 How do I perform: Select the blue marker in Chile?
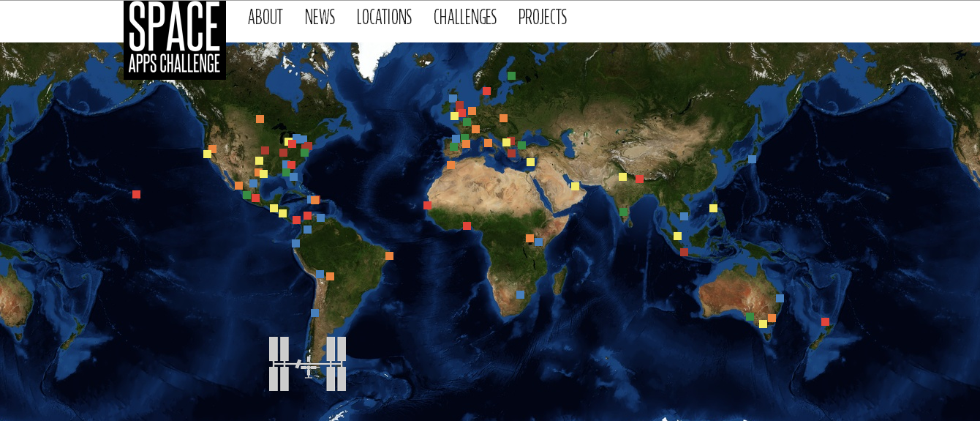coord(314,313)
